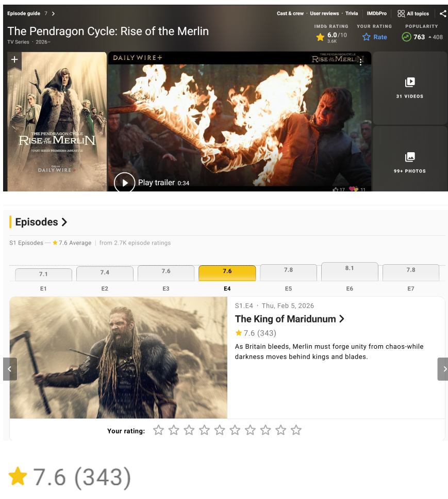
Task: Click the share icon
Action: pyautogui.click(x=443, y=13)
